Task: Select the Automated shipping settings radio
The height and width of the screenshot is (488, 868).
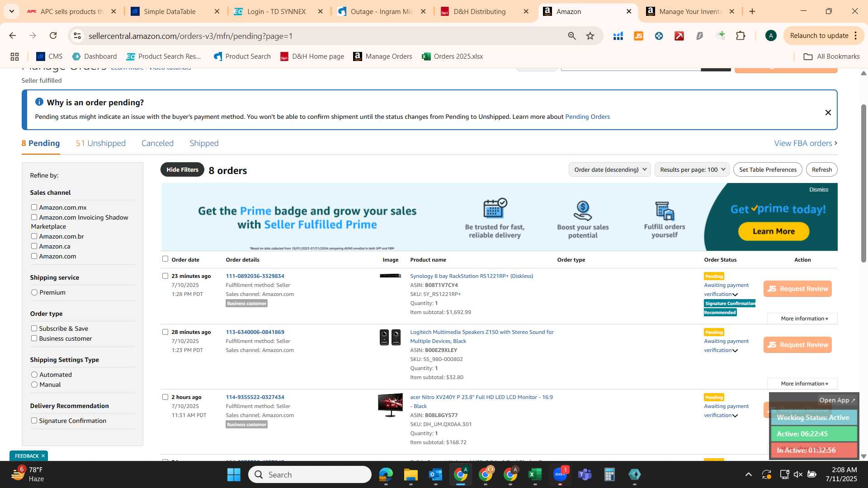Action: [34, 375]
